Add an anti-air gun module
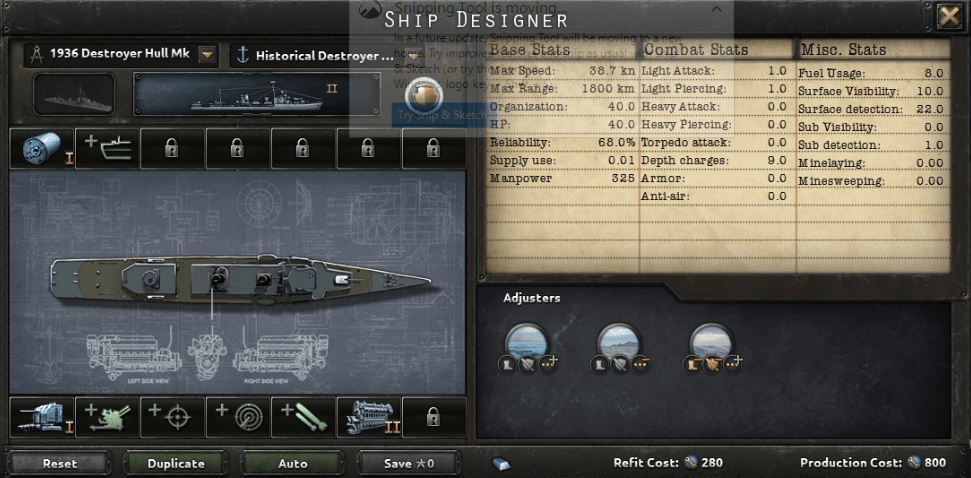971x478 pixels. (107, 417)
